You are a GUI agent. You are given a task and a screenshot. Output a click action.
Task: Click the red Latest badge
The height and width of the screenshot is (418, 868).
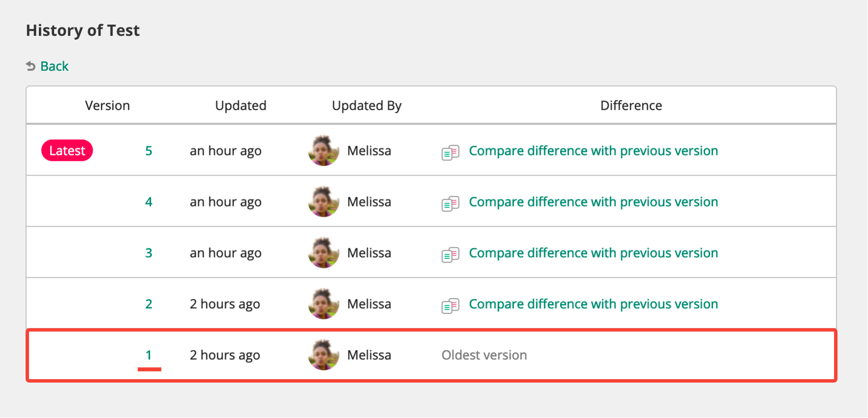pos(67,150)
